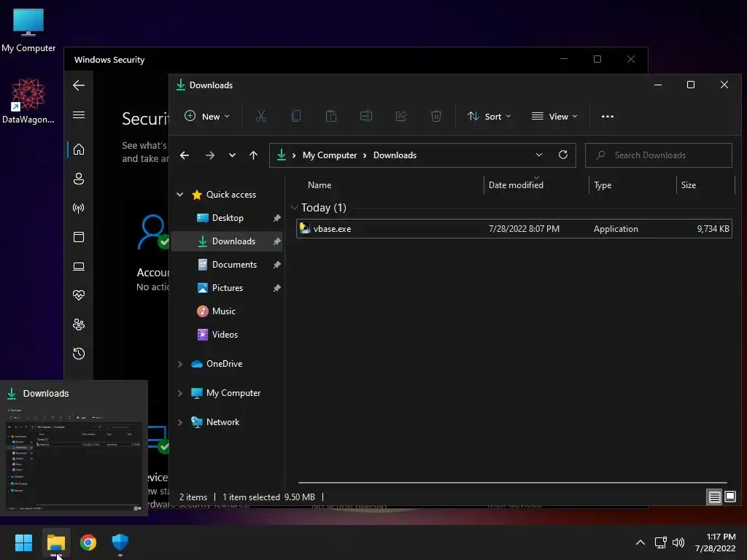Click back arrow in Windows Security window
Viewport: 747px width, 560px height.
coord(79,85)
